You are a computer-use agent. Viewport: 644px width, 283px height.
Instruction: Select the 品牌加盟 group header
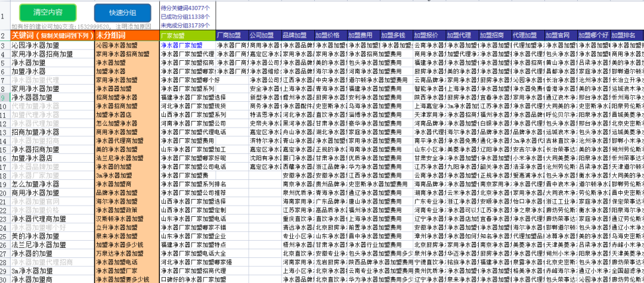298,36
